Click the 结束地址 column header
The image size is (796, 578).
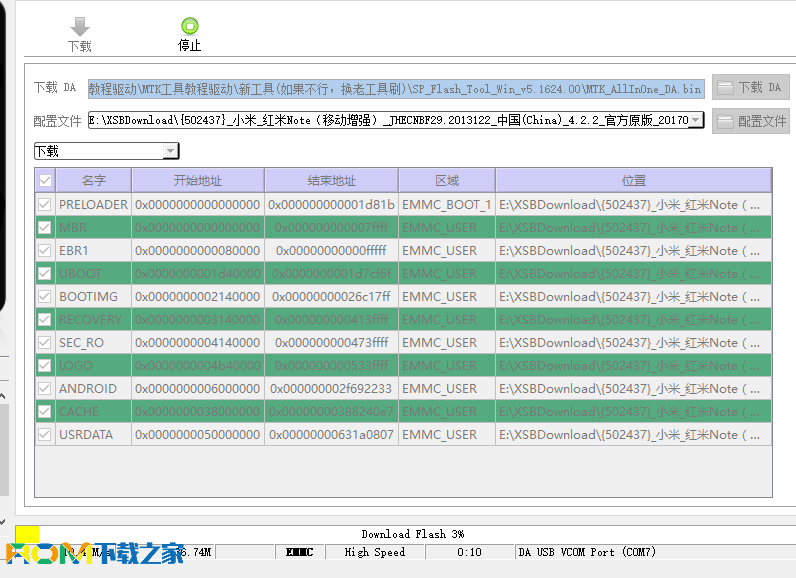pyautogui.click(x=331, y=181)
